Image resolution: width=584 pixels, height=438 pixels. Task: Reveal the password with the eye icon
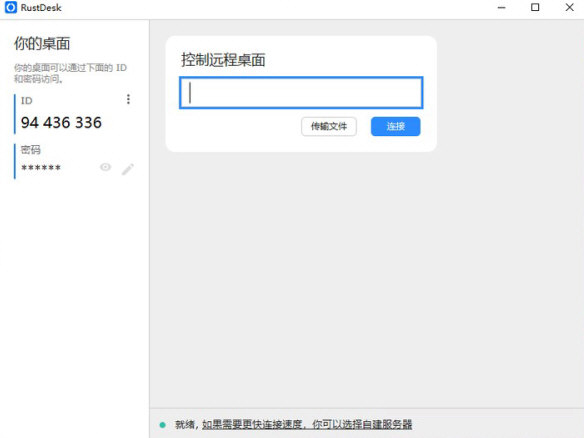[x=105, y=167]
